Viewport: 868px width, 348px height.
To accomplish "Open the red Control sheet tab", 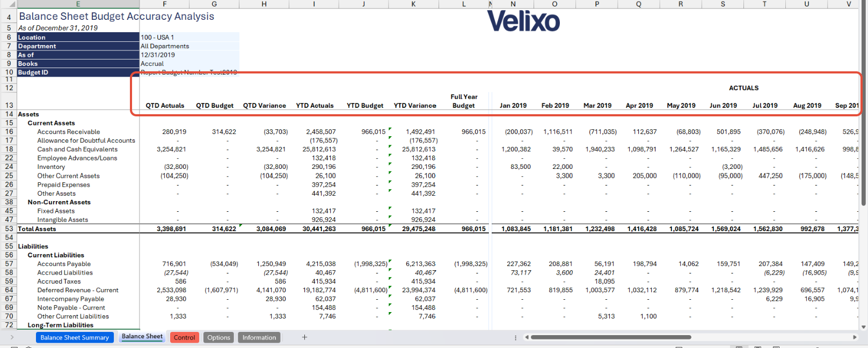I will 184,337.
